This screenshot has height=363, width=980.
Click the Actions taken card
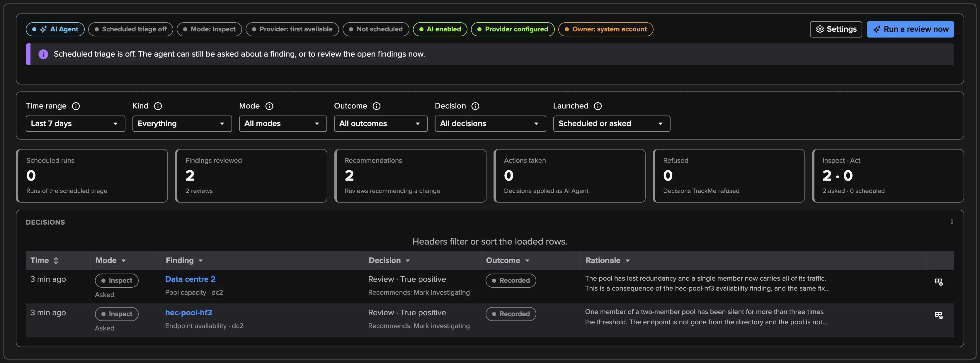(x=569, y=176)
